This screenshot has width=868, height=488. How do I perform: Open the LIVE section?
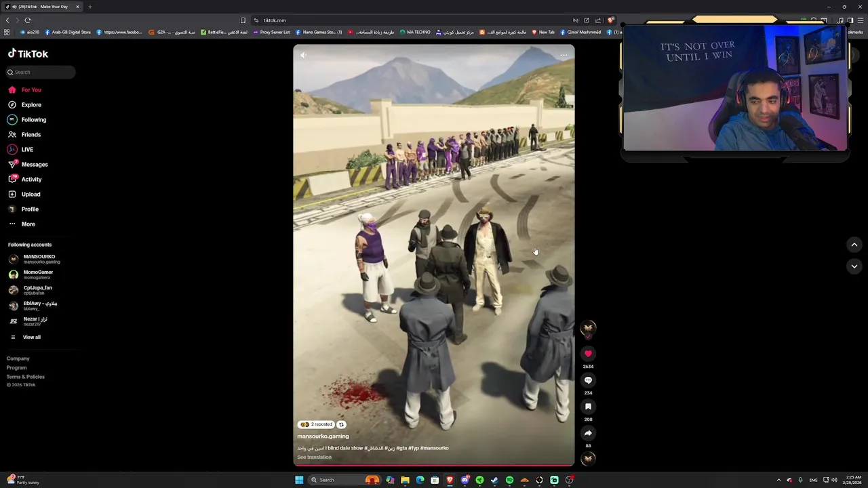coord(21,149)
